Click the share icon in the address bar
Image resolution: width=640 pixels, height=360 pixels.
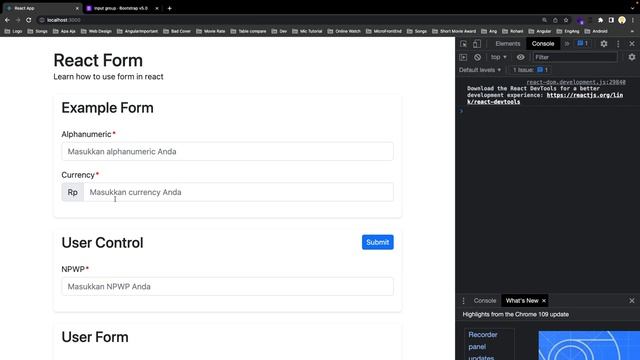click(555, 20)
